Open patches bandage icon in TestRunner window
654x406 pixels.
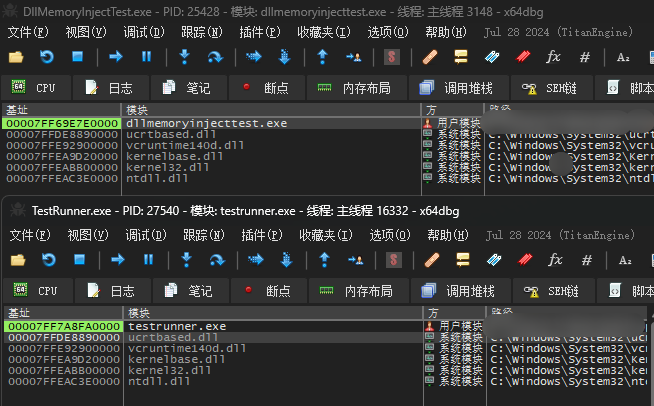coord(432,260)
